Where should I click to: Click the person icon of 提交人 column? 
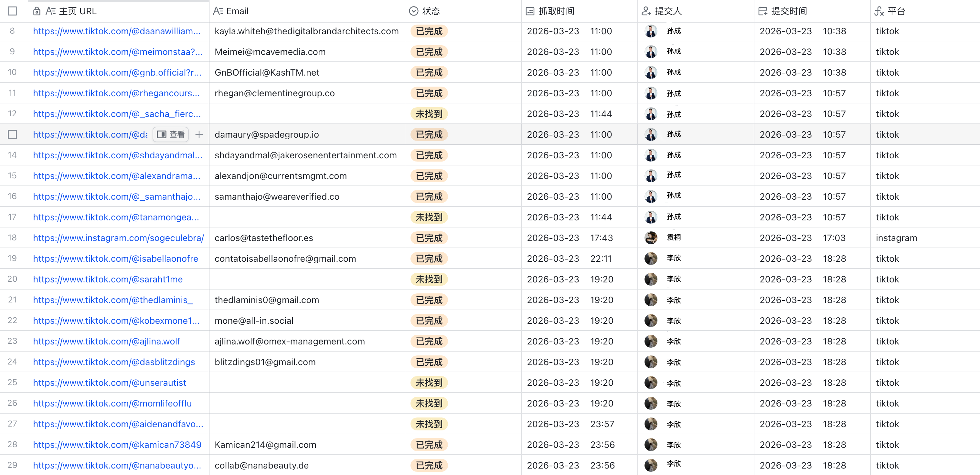tap(646, 11)
